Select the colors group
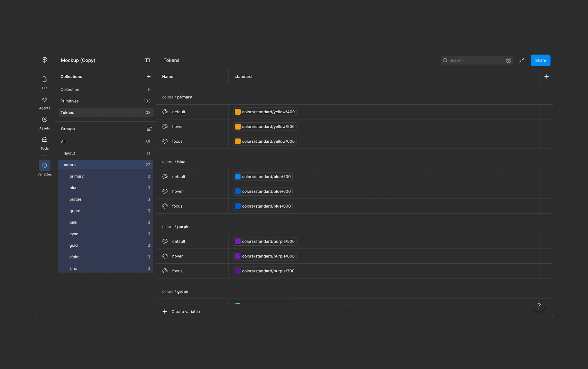588x369 pixels. [105, 165]
